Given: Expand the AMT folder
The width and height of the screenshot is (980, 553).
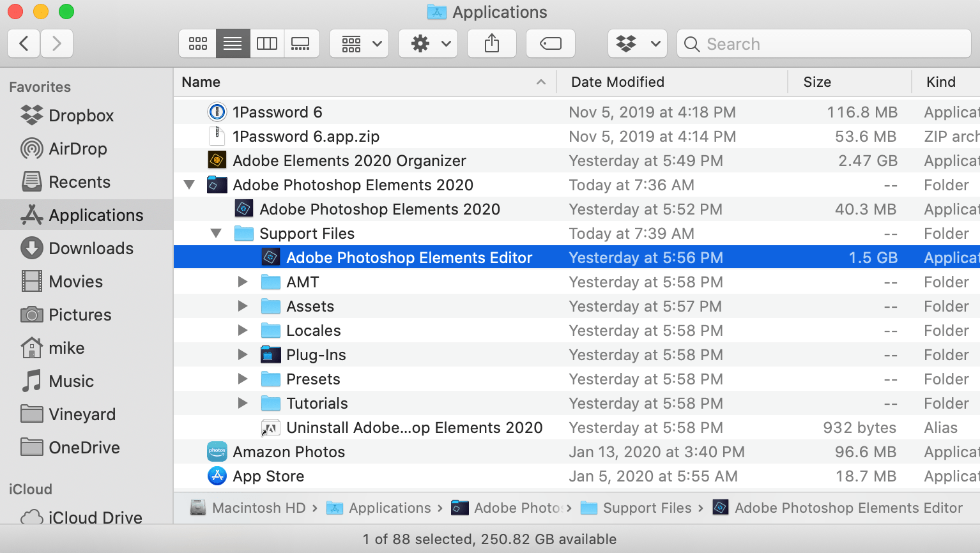Looking at the screenshot, I should pos(243,282).
